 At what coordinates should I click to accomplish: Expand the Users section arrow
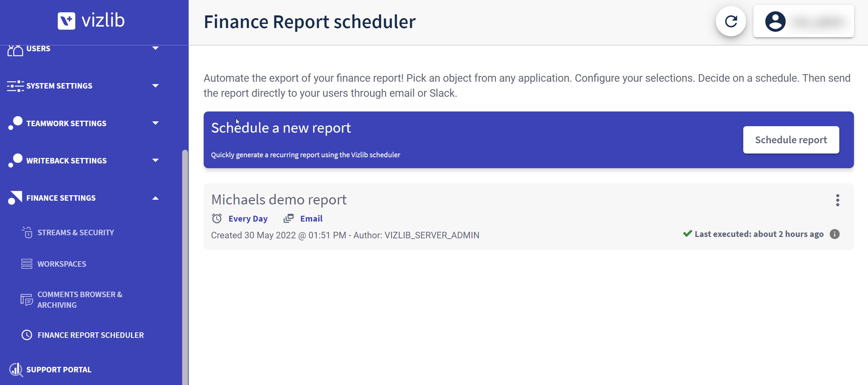pos(155,49)
